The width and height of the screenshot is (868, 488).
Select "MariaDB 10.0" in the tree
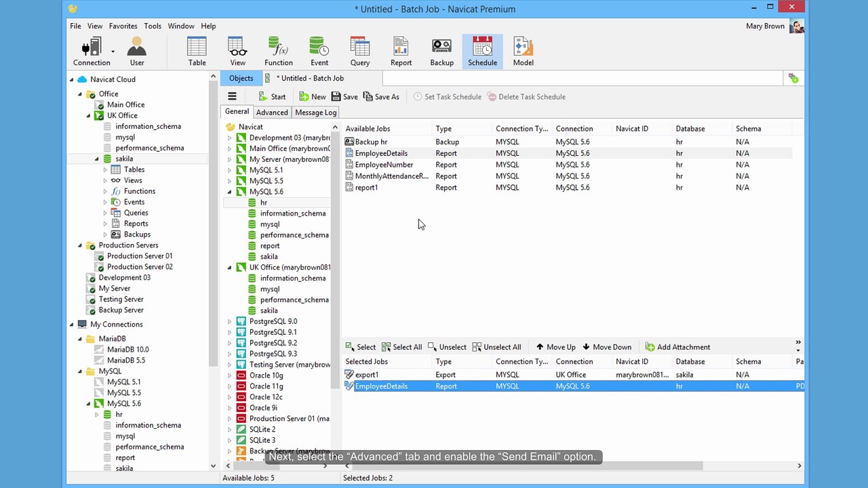pyautogui.click(x=127, y=350)
